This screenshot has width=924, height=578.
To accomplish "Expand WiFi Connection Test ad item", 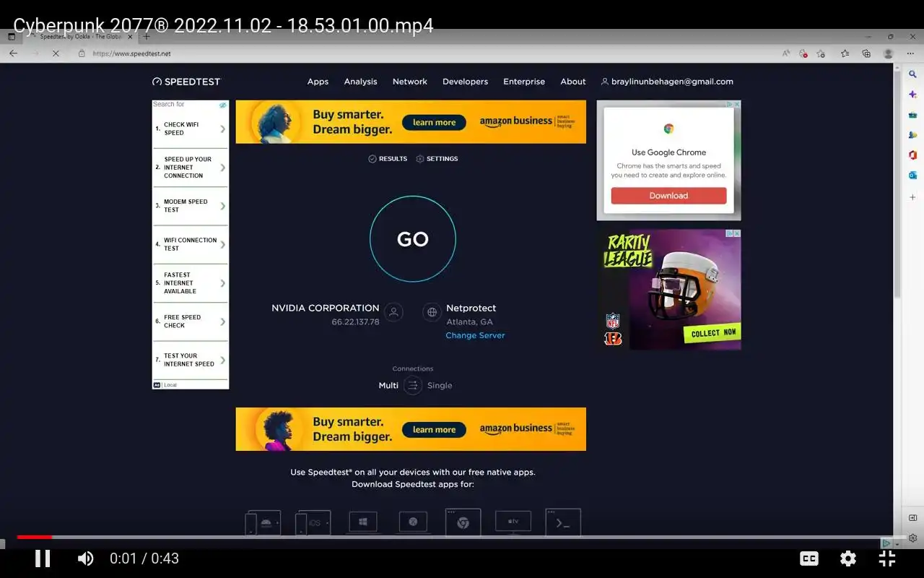I will 191,244.
